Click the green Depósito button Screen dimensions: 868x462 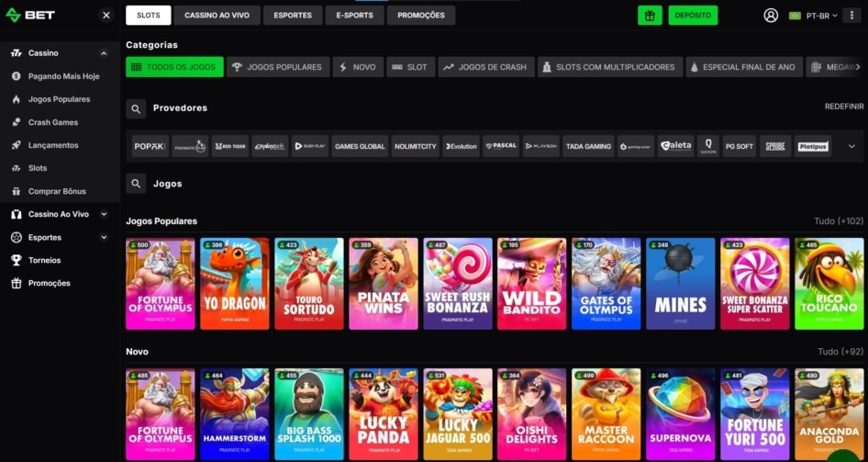point(693,16)
